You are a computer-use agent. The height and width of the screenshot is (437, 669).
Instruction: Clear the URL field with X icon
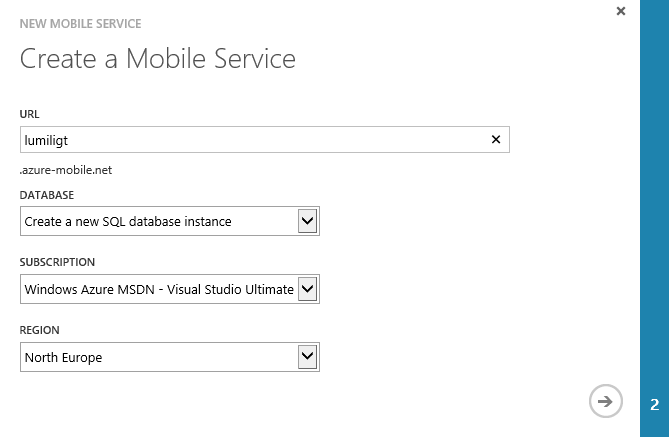tap(495, 140)
